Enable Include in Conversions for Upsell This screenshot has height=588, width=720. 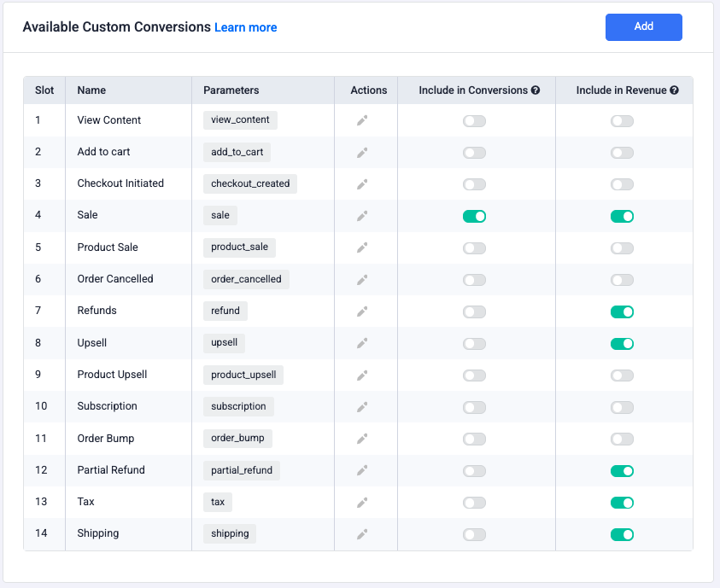tap(474, 344)
